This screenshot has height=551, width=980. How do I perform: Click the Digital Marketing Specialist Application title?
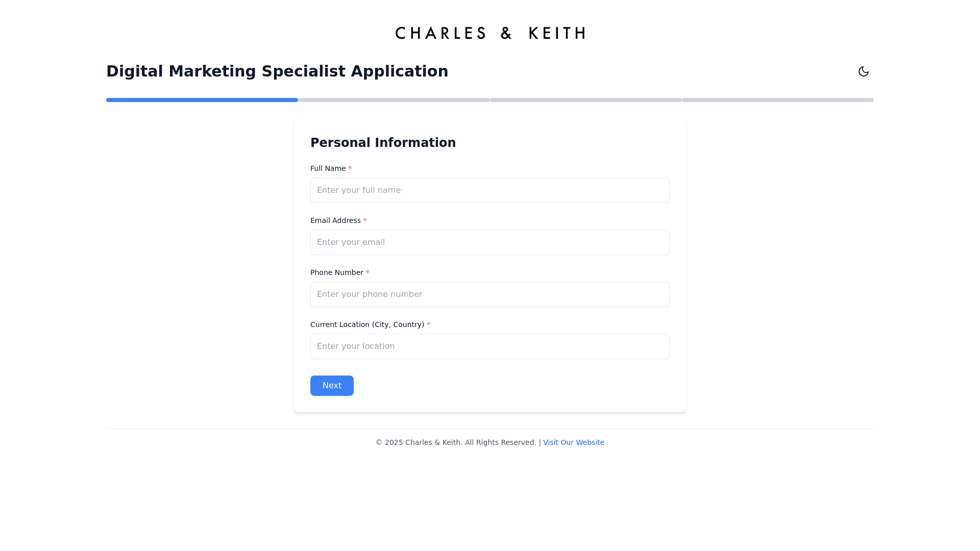click(277, 71)
